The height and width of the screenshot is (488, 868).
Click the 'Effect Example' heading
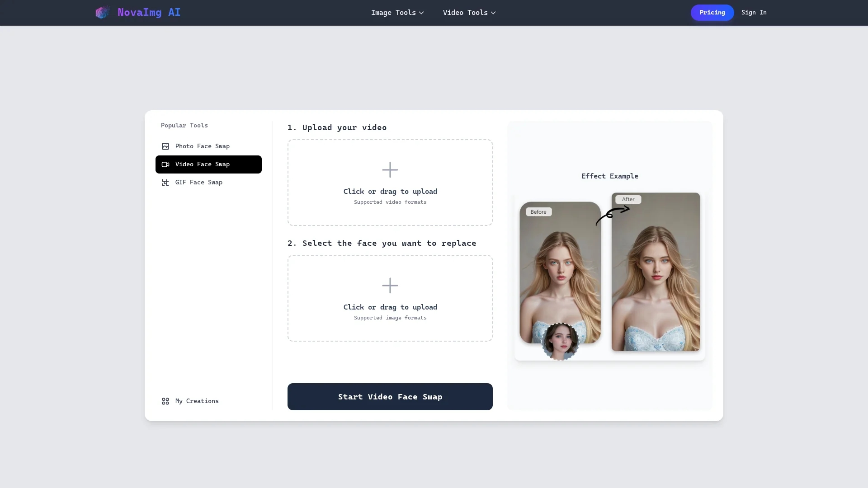609,176
